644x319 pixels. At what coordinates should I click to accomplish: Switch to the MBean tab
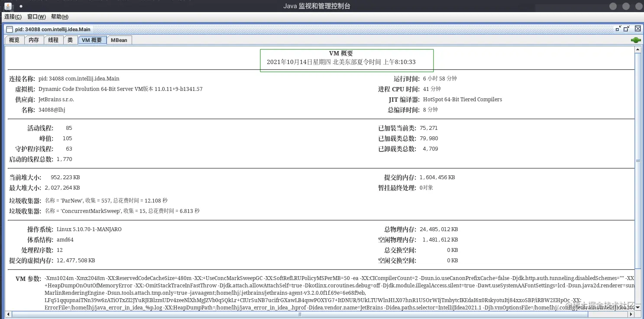[119, 40]
